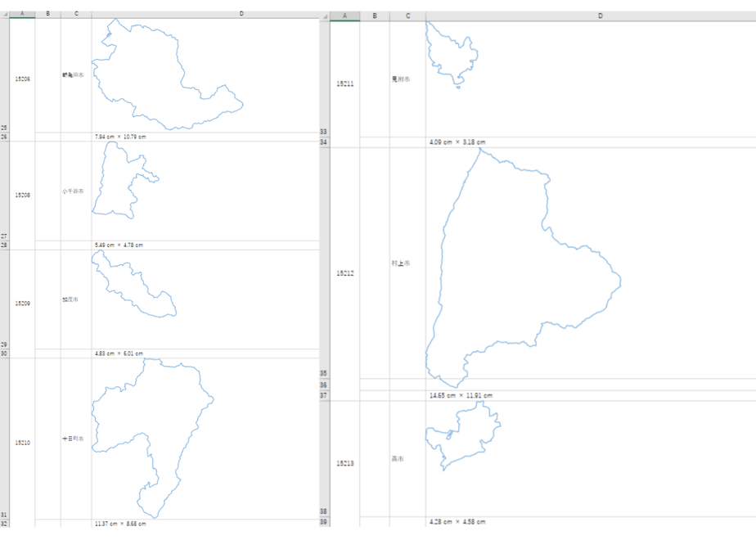The height and width of the screenshot is (540, 756).
Task: Select row 31 header
Action: click(4, 439)
